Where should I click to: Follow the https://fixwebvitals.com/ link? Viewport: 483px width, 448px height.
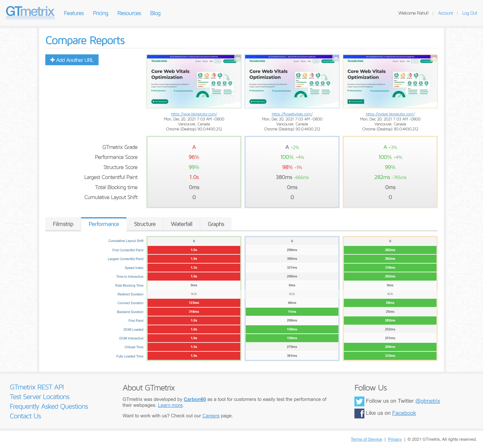click(x=292, y=114)
